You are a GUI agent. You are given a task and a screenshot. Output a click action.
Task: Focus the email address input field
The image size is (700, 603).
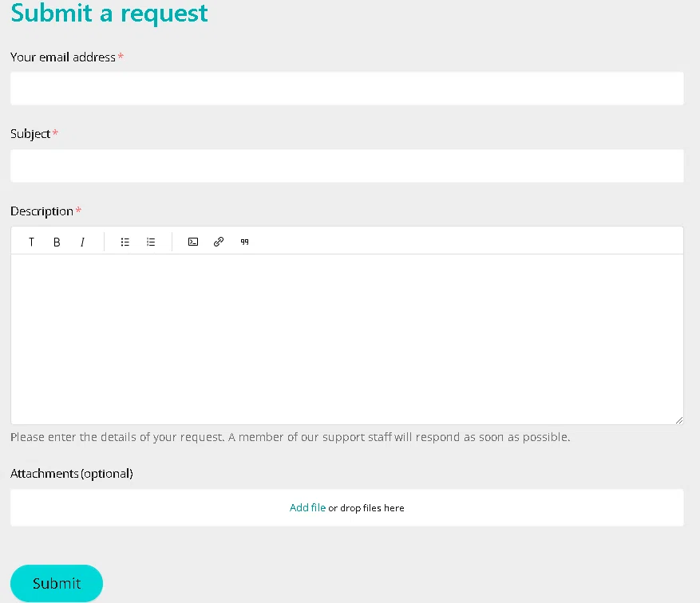[347, 89]
